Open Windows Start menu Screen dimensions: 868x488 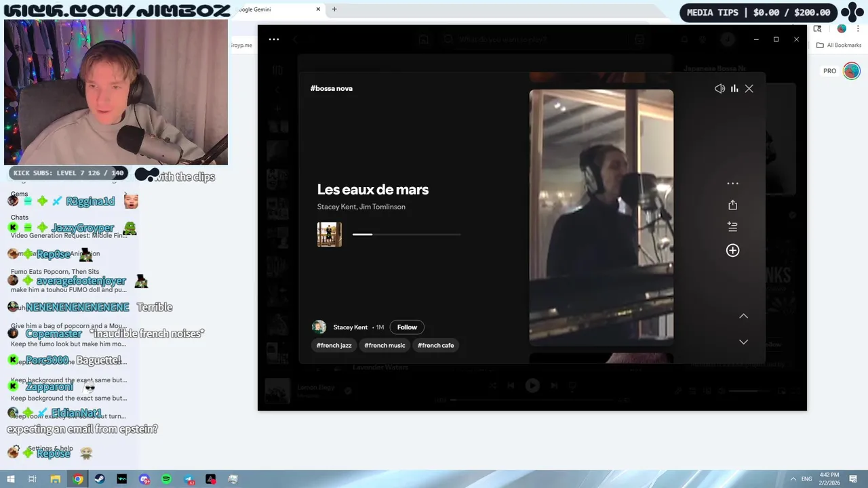click(x=10, y=479)
